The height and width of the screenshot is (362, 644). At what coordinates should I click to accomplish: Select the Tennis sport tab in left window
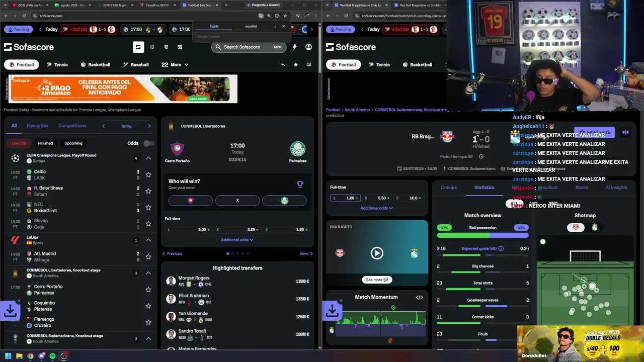tap(57, 64)
